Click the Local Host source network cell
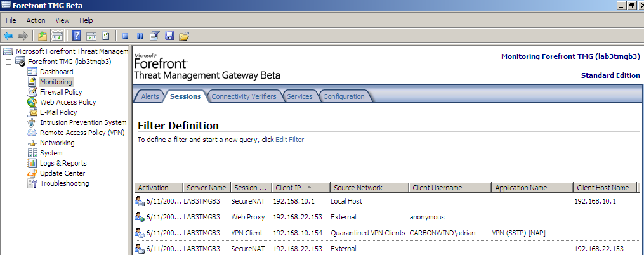Viewport: 644px width, 255px height. 346,201
